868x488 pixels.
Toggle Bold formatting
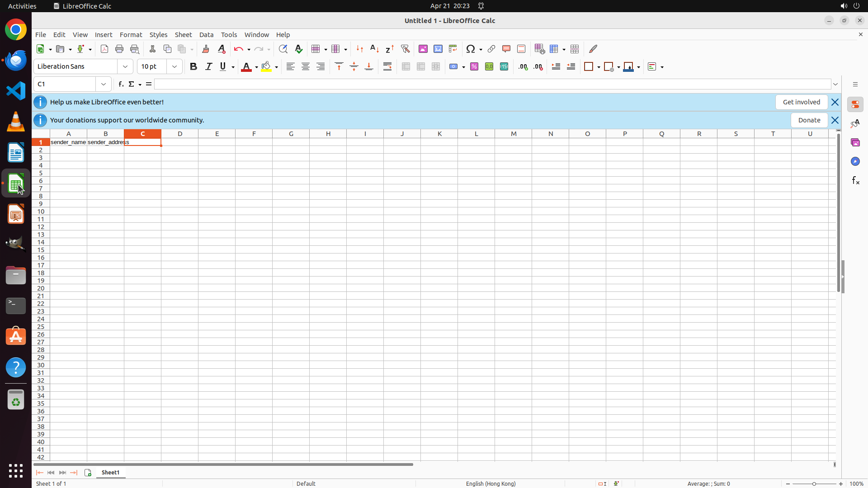(x=193, y=66)
